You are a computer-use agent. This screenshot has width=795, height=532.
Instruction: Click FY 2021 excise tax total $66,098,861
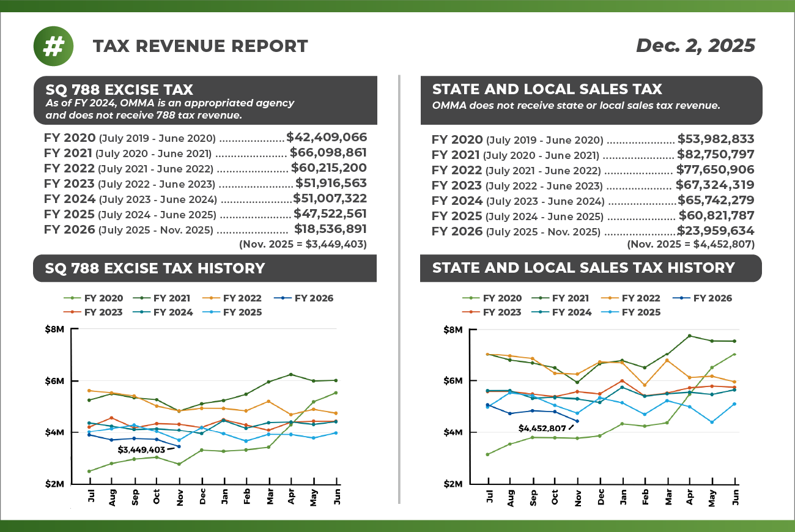click(328, 153)
